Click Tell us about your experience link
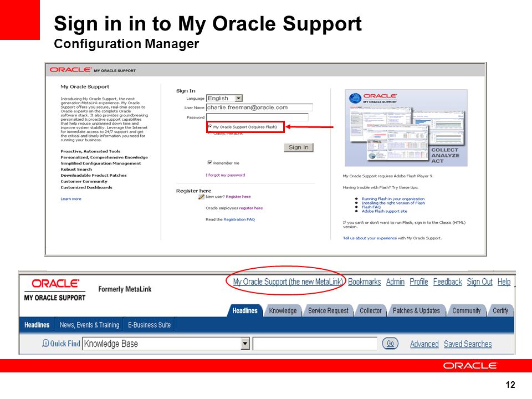The width and height of the screenshot is (532, 399). tap(370, 238)
